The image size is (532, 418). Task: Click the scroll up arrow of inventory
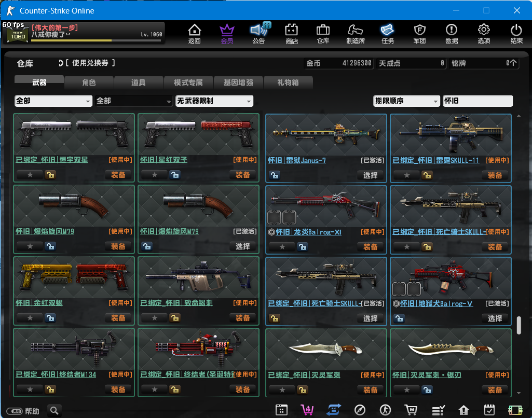click(519, 116)
